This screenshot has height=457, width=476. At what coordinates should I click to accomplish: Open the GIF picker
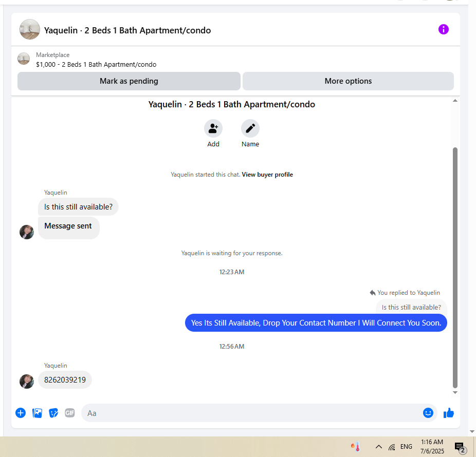(x=69, y=413)
